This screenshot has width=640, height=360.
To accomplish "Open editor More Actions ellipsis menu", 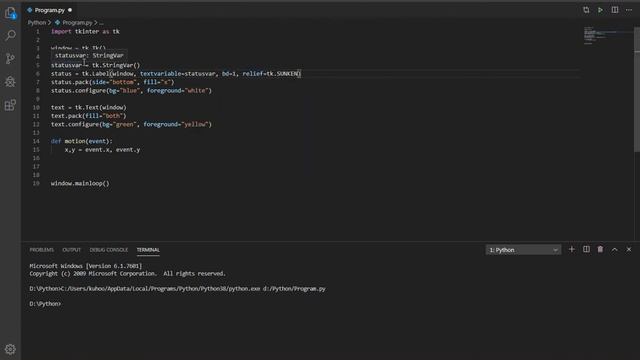I will click(629, 10).
